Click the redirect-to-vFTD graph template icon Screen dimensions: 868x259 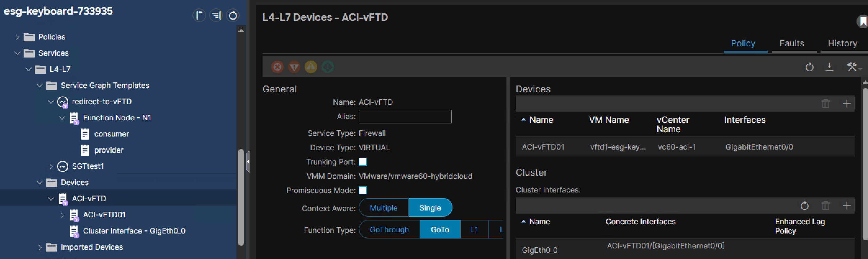click(x=63, y=102)
